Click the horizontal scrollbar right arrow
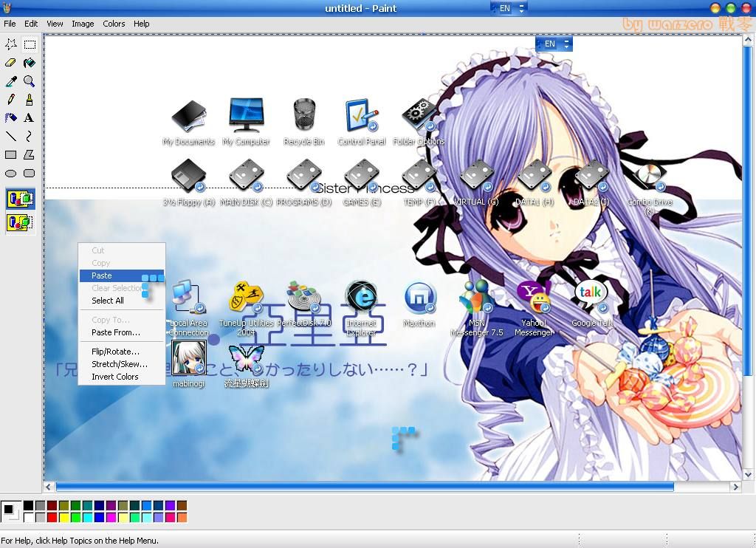Image resolution: width=756 pixels, height=548 pixels. click(735, 487)
